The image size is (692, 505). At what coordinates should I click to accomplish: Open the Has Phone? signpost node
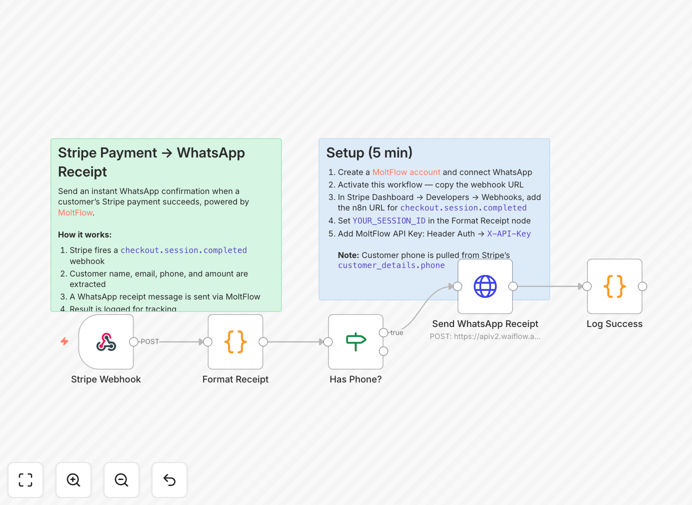pyautogui.click(x=356, y=342)
